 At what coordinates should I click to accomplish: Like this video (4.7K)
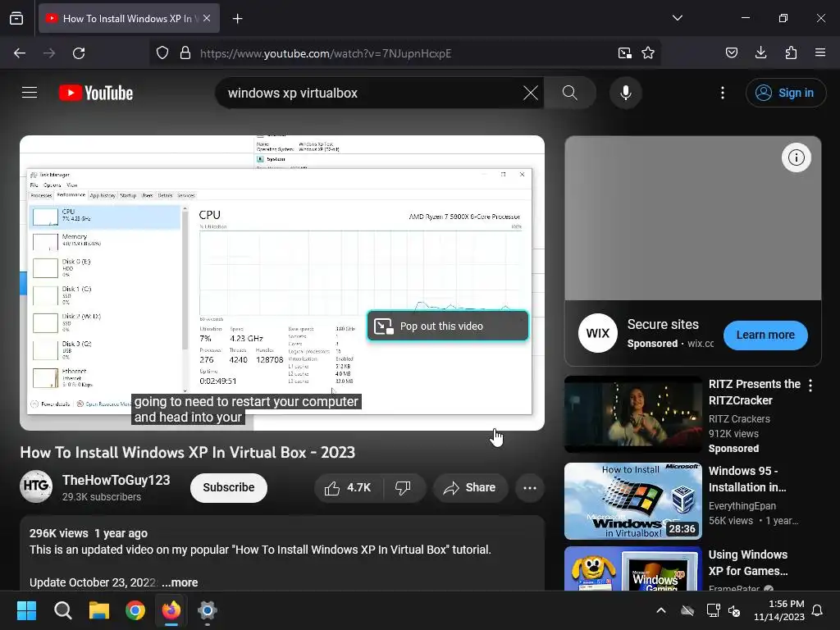pyautogui.click(x=348, y=487)
